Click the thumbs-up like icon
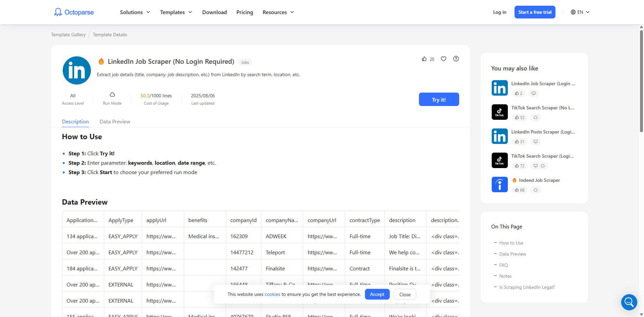 click(x=424, y=59)
